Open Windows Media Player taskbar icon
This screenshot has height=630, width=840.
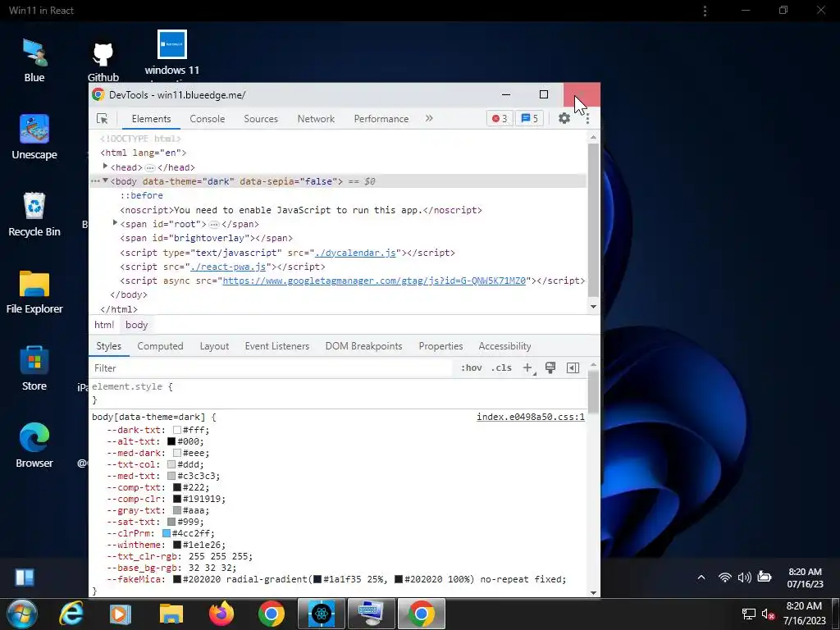point(120,614)
